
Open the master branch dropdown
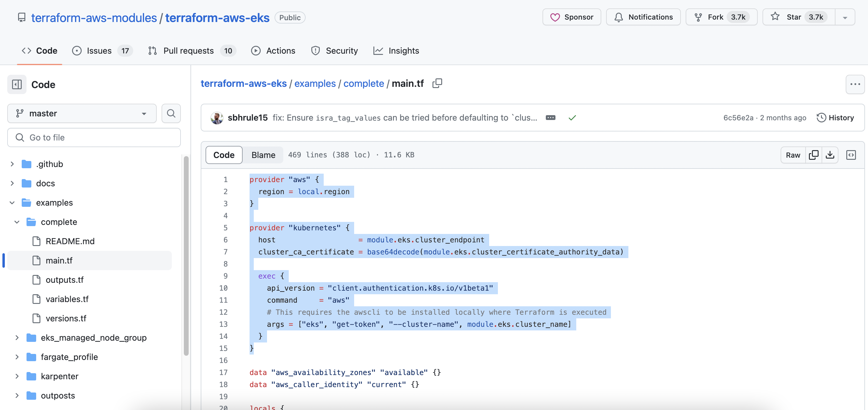pyautogui.click(x=82, y=113)
